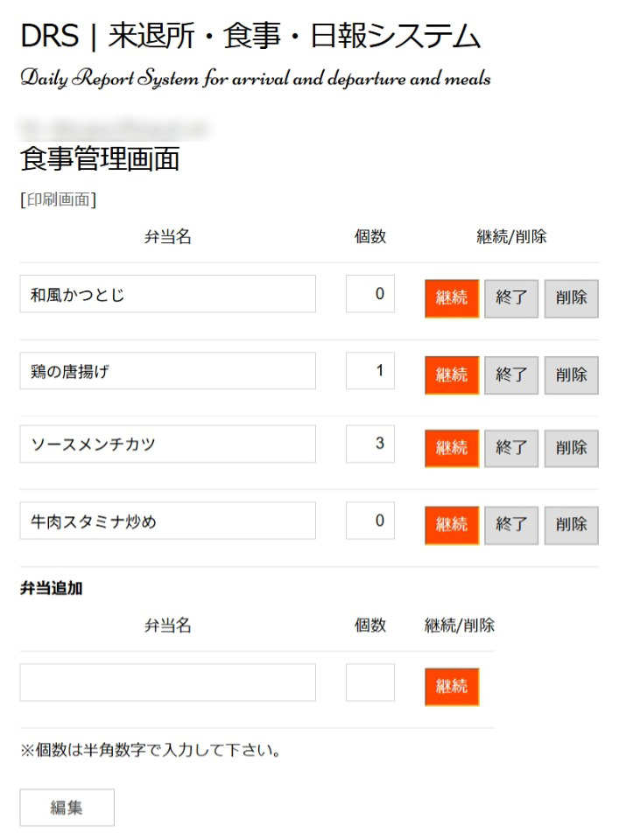Choose 継続 for ソースメンチカツ

(452, 448)
